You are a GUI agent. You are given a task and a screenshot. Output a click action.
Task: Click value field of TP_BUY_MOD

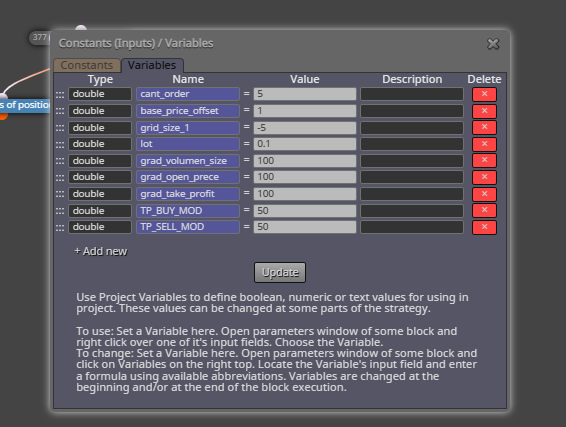(x=305, y=210)
